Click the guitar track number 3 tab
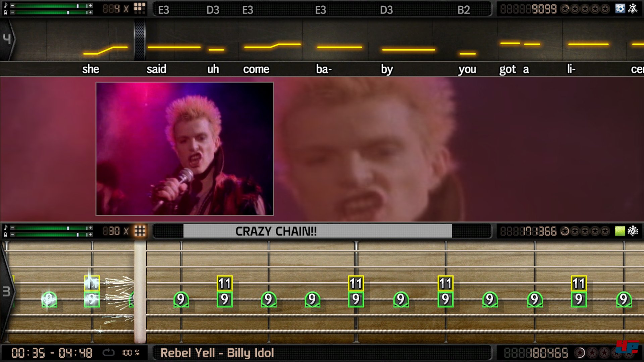Screen dimensions: 644x362 tap(6, 292)
